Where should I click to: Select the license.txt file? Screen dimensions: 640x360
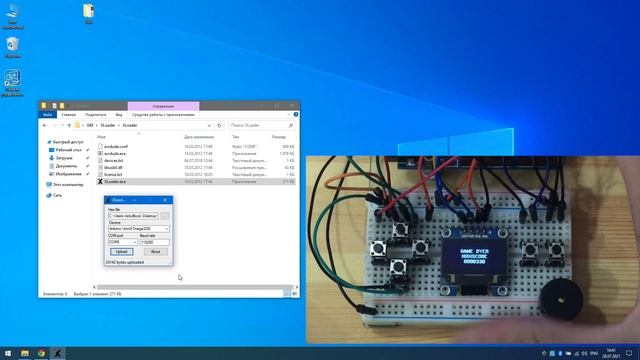pyautogui.click(x=113, y=174)
